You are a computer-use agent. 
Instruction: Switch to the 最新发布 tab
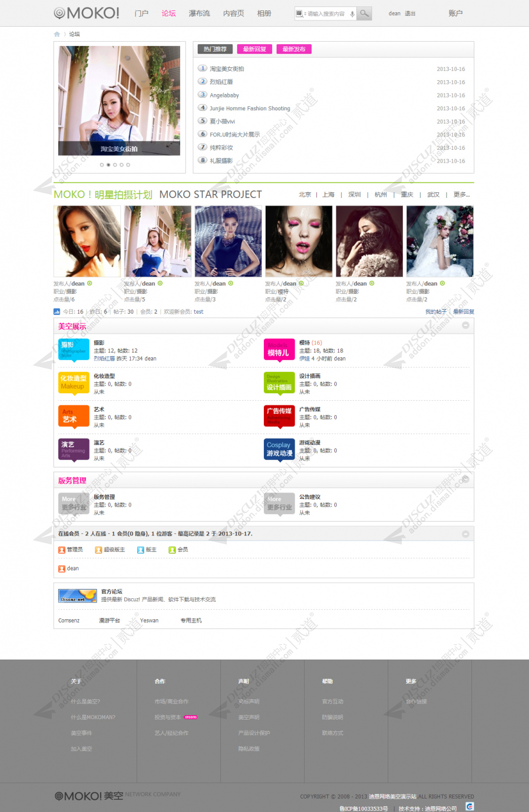click(294, 49)
